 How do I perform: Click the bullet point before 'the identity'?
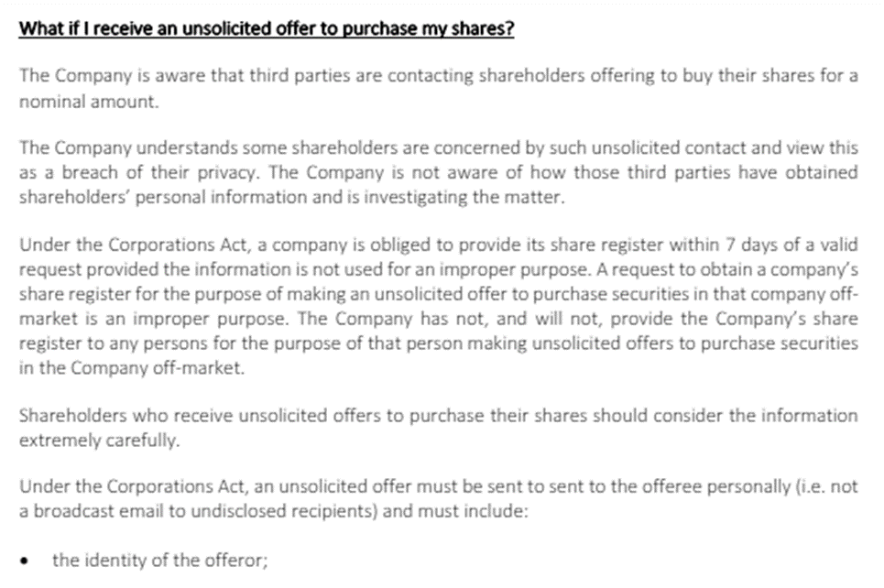(x=27, y=561)
